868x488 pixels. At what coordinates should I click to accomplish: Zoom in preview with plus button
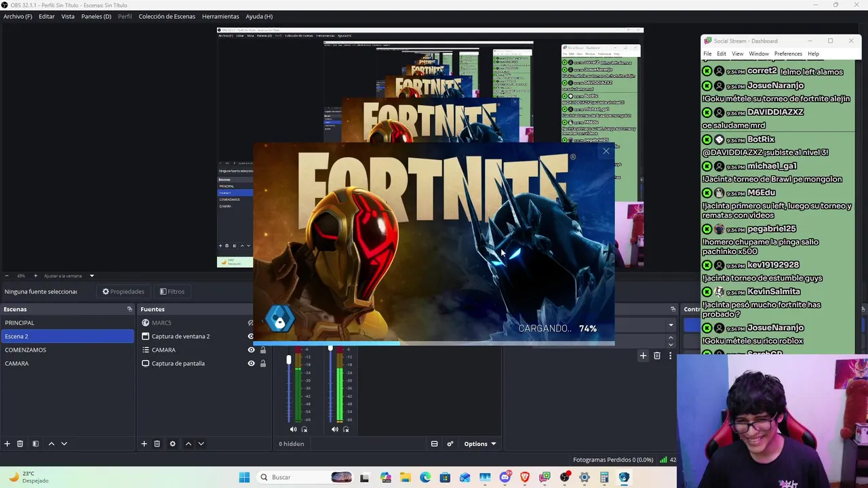coord(35,276)
